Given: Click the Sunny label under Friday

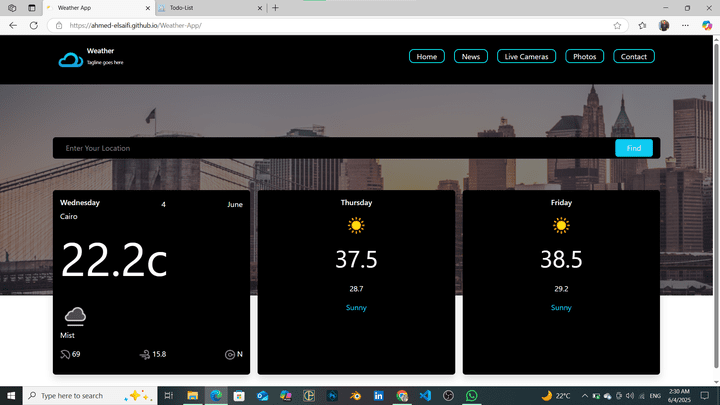Looking at the screenshot, I should [x=561, y=308].
